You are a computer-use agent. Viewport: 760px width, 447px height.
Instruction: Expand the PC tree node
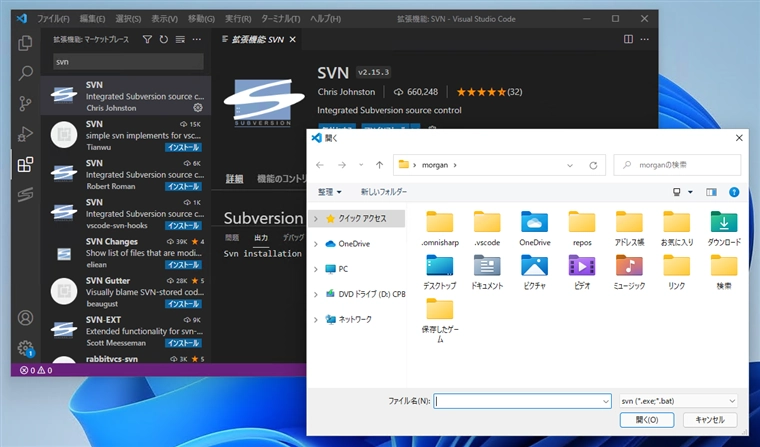click(316, 269)
